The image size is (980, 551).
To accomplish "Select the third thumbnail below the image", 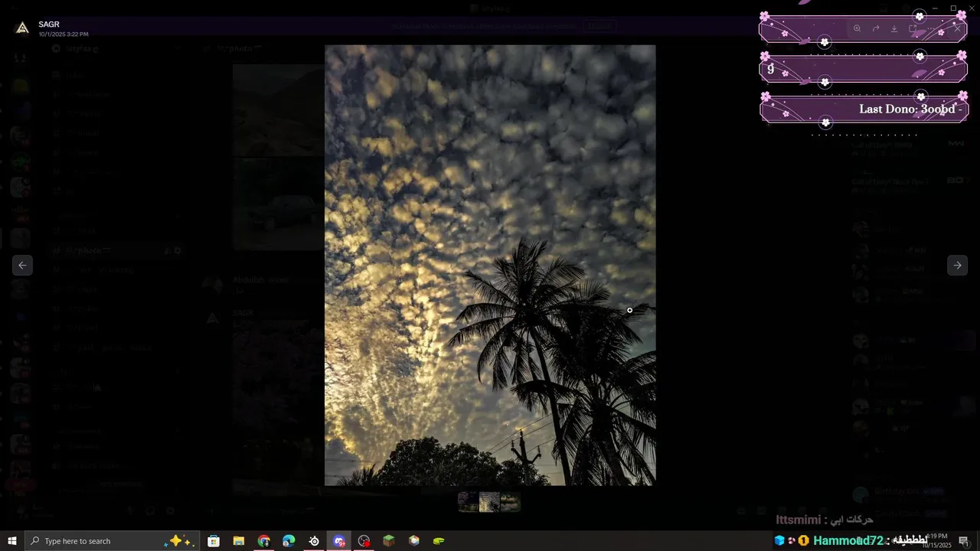I will click(x=510, y=502).
